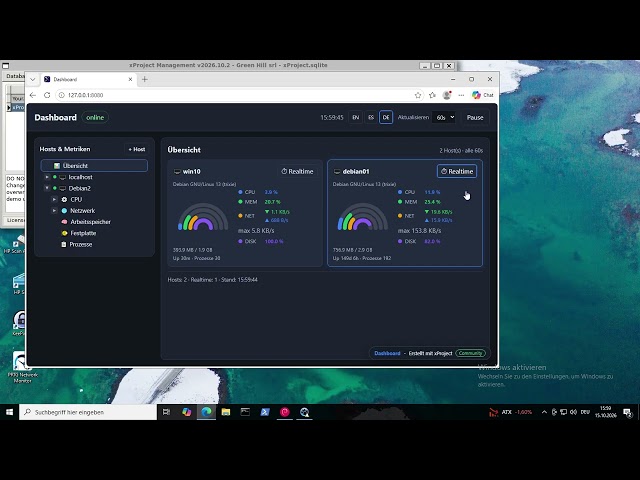This screenshot has width=640, height=480.
Task: Go back in the browser
Action: pyautogui.click(x=33, y=95)
